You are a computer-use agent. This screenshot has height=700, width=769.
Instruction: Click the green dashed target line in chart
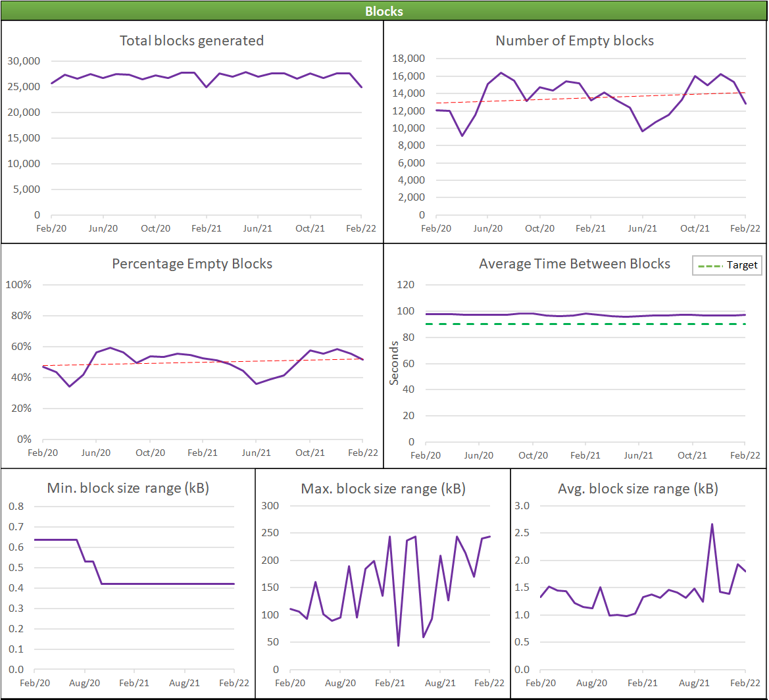tap(585, 324)
